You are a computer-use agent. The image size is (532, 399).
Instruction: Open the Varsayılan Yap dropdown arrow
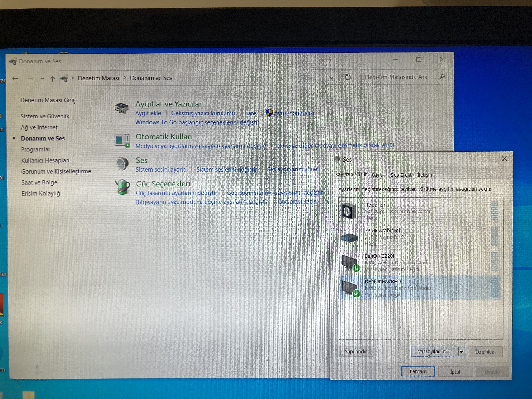[x=461, y=352]
